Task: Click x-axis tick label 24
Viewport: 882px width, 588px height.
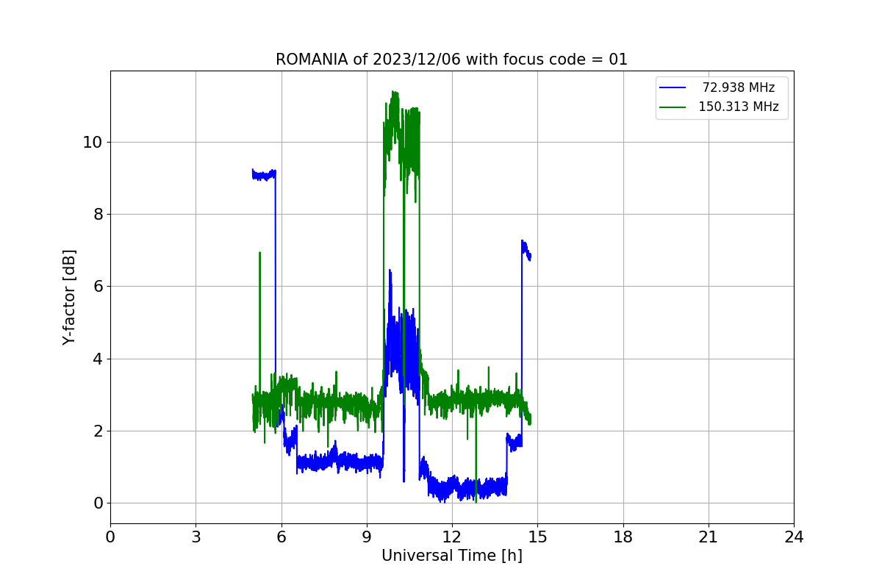Action: pyautogui.click(x=794, y=537)
